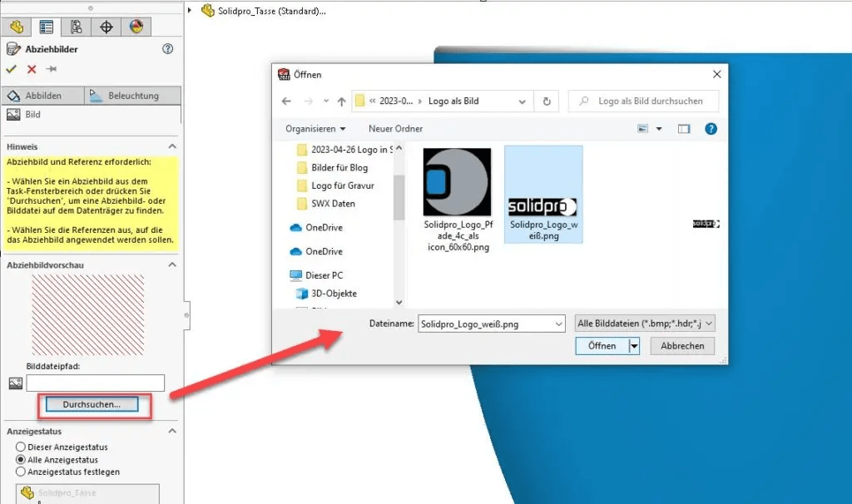Choose the Anzeigestatus festlegen option
The width and height of the screenshot is (852, 504).
[21, 472]
